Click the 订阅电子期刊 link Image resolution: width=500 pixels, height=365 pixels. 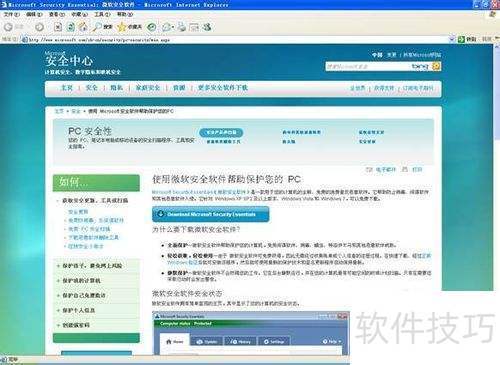(418, 88)
